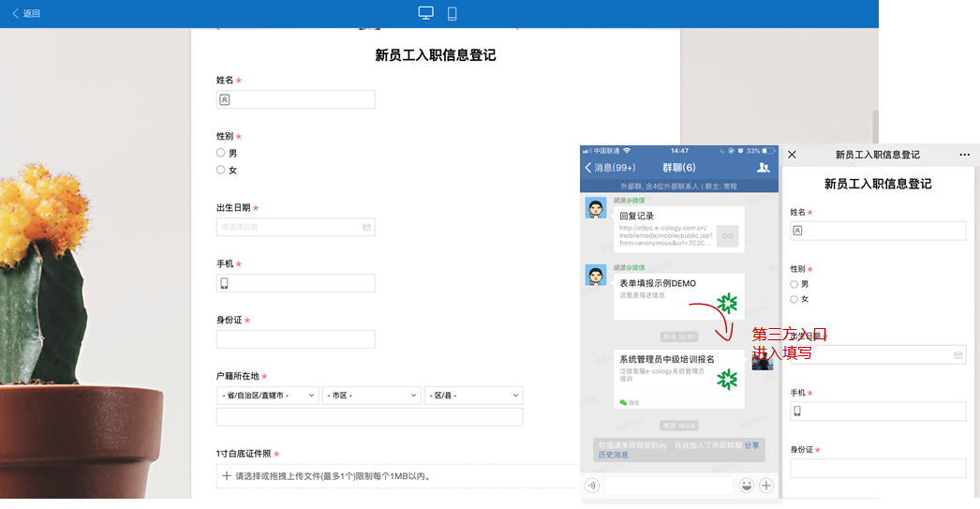Open emoji picker in chat bar
The width and height of the screenshot is (980, 509).
[x=747, y=485]
